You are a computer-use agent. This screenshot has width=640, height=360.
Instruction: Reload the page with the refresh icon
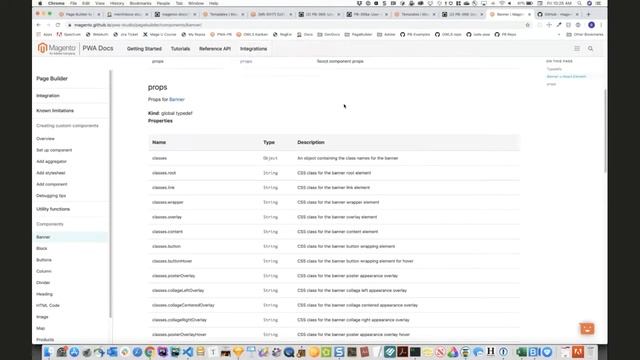point(58,25)
